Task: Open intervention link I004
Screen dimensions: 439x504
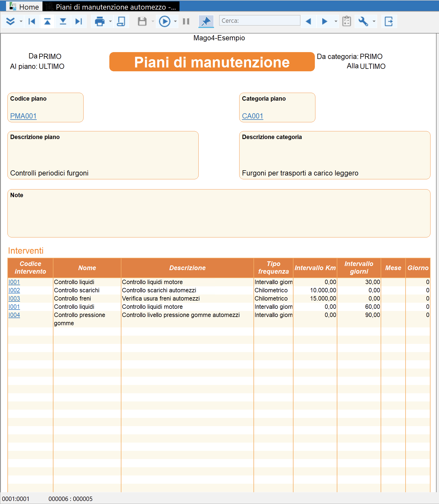Action: click(x=14, y=315)
